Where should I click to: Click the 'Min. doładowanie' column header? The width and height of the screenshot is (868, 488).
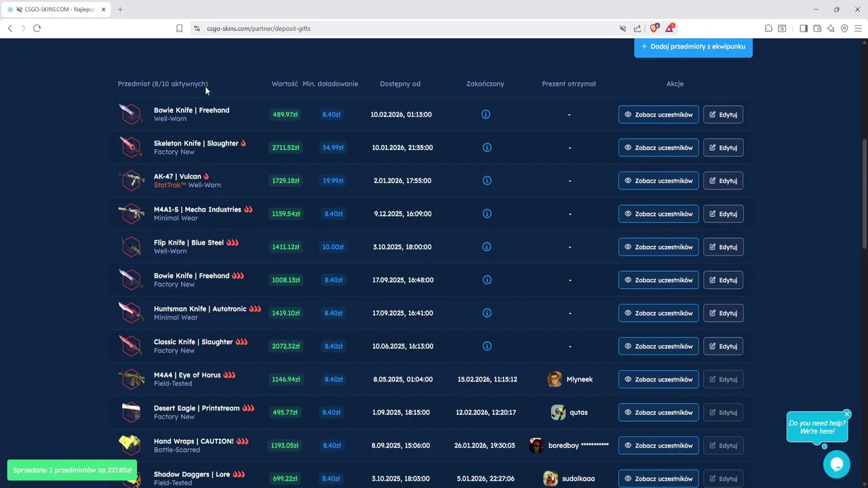pos(330,84)
